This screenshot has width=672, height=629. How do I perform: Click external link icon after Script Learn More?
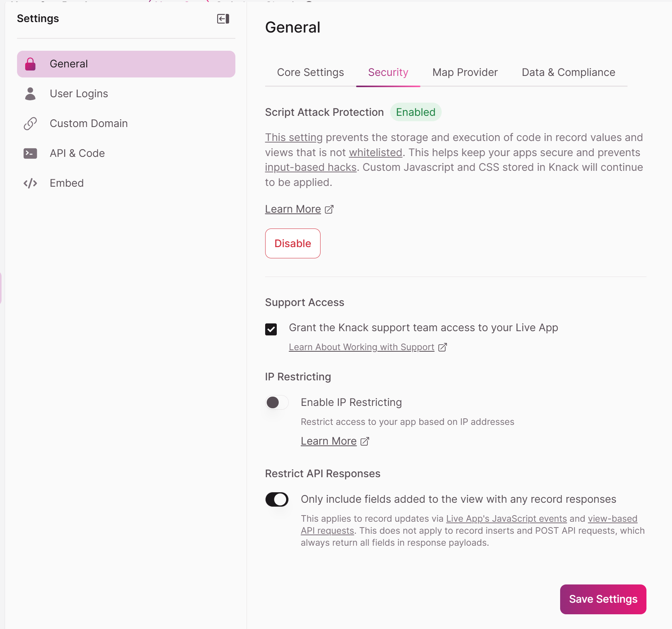pos(329,209)
